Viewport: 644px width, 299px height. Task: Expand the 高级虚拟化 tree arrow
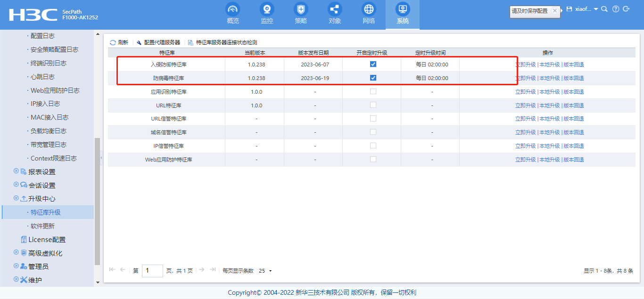pos(16,253)
